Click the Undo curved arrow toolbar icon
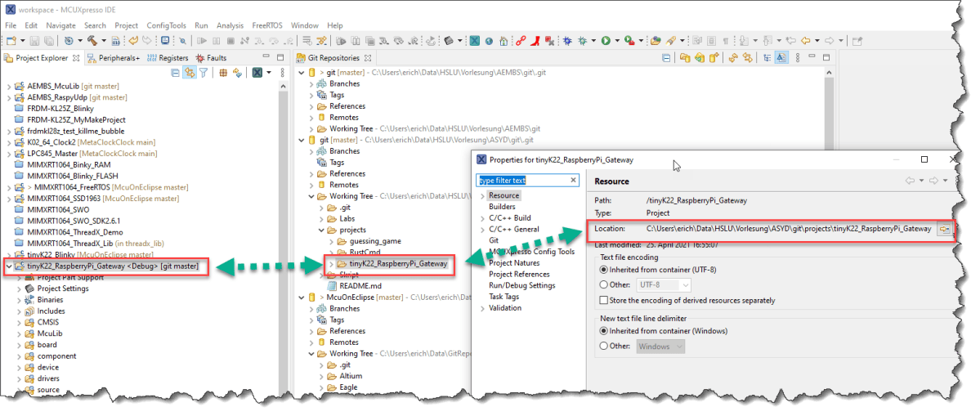980x416 pixels. click(133, 40)
